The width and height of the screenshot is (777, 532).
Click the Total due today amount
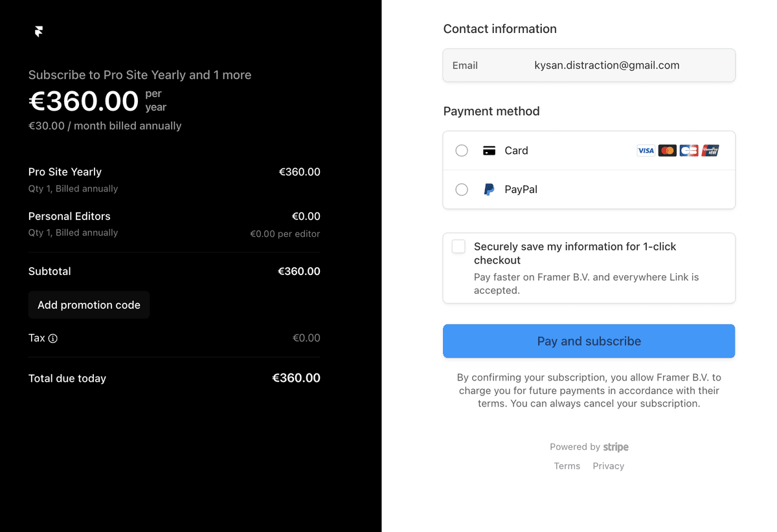click(x=296, y=378)
